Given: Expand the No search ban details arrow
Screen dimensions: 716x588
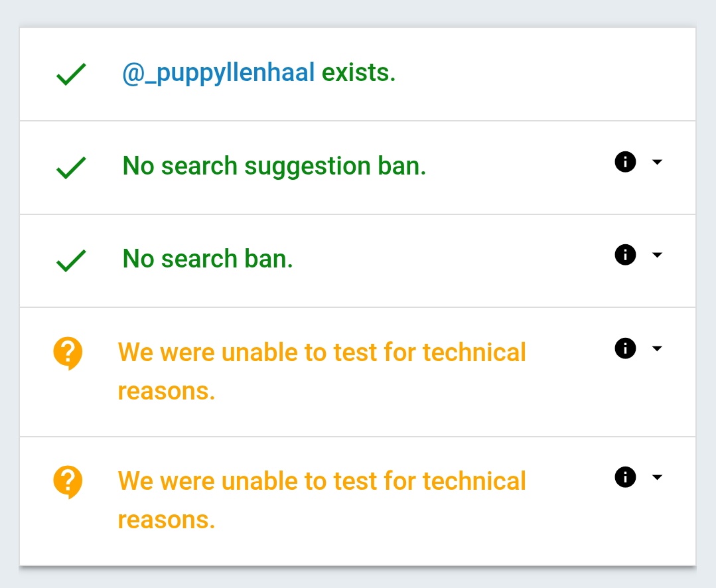Looking at the screenshot, I should pos(657,256).
